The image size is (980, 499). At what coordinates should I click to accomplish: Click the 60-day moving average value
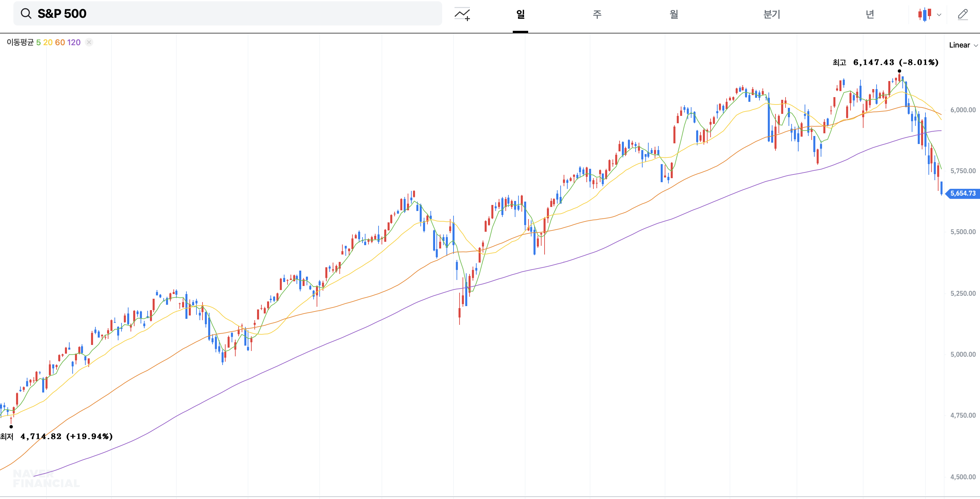click(60, 42)
